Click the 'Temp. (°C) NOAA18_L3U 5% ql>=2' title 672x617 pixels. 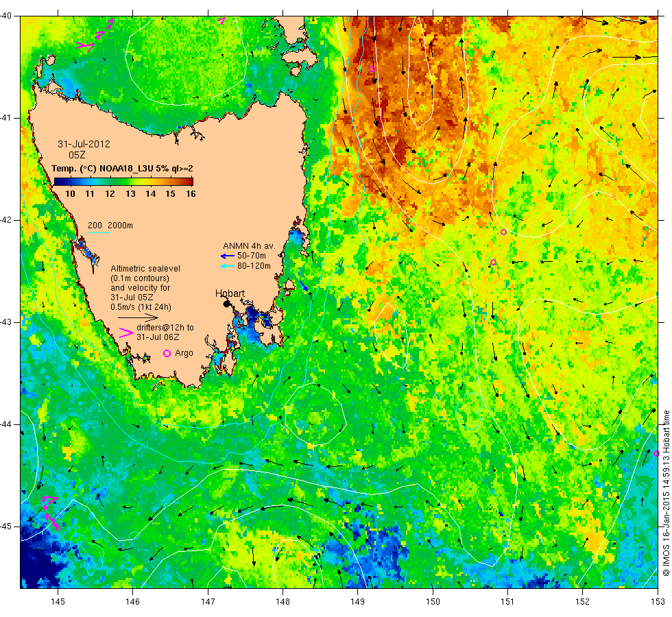click(122, 169)
